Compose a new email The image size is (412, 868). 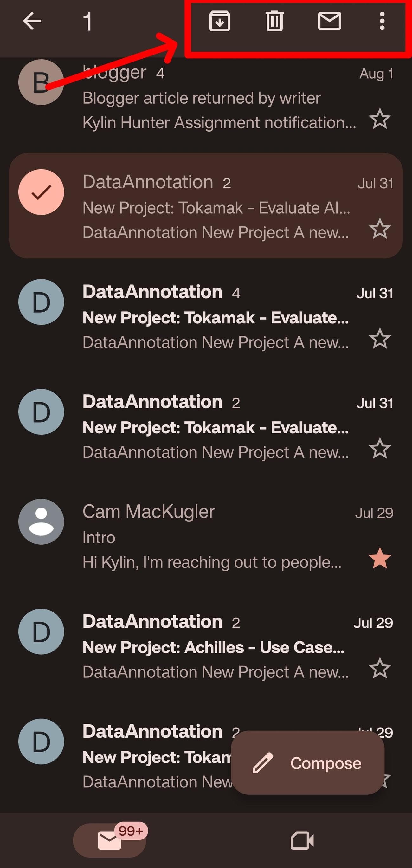point(307,763)
